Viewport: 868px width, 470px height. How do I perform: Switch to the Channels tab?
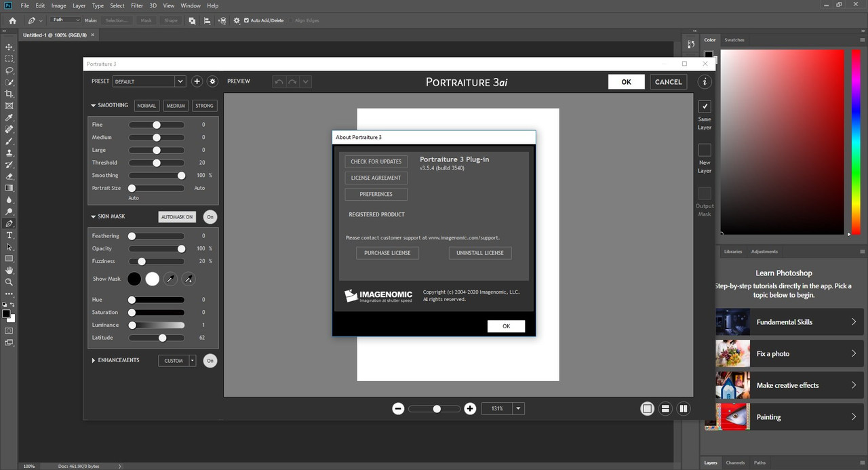coord(735,463)
